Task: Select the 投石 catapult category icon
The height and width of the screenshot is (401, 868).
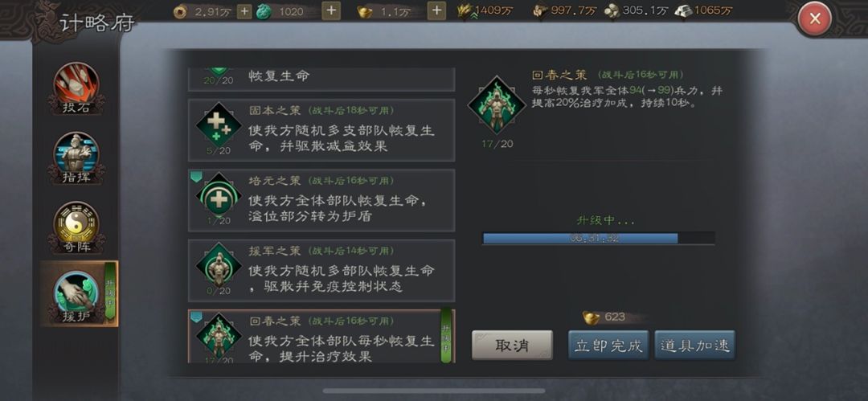Action: (76, 88)
